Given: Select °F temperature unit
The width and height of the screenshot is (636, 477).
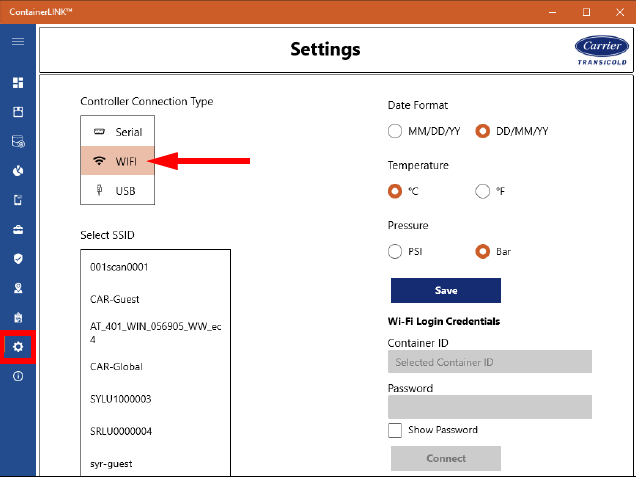Looking at the screenshot, I should point(483,191).
